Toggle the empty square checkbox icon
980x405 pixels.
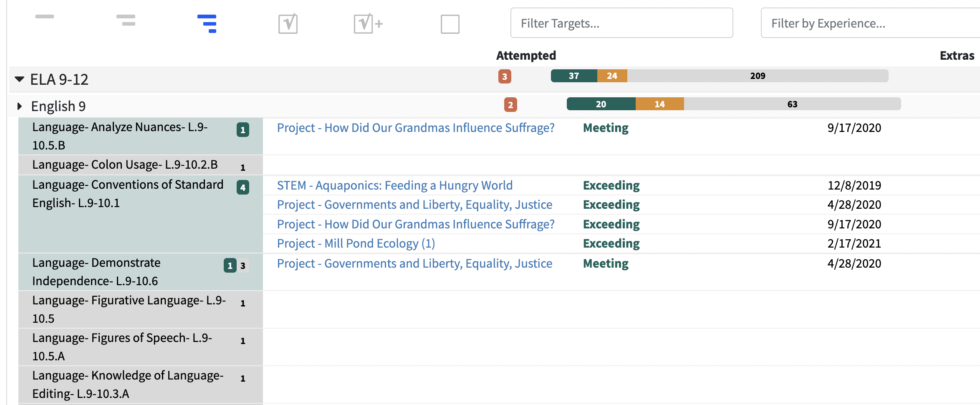[450, 24]
